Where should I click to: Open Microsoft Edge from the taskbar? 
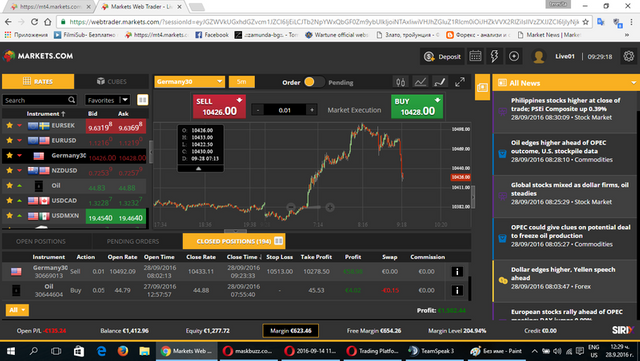coord(101,351)
